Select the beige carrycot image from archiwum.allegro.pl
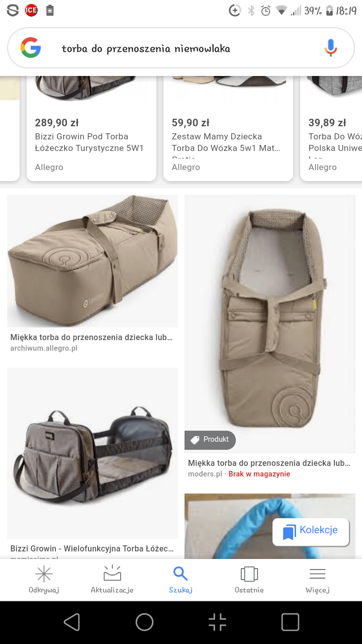This screenshot has width=362, height=644. point(93,261)
